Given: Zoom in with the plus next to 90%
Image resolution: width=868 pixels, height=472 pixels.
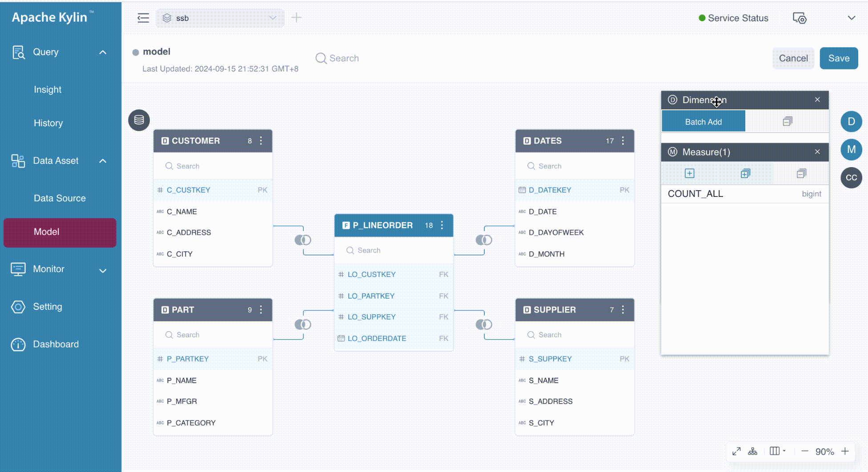Looking at the screenshot, I should 845,451.
